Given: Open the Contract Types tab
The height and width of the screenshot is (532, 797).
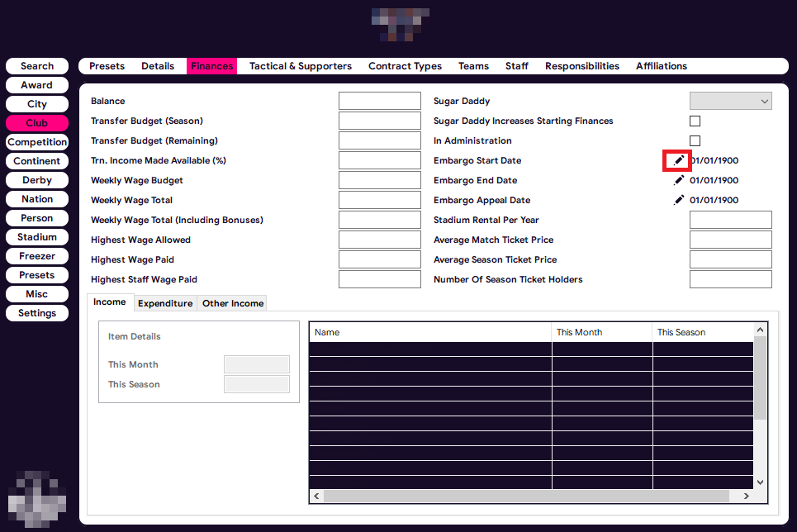Looking at the screenshot, I should [405, 66].
